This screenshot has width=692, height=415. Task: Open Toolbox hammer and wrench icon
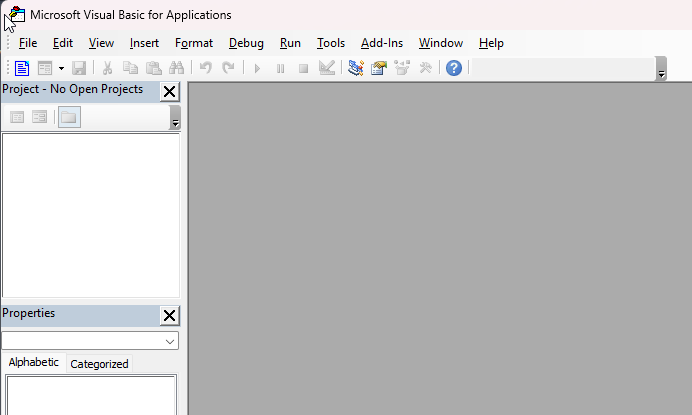tap(425, 68)
